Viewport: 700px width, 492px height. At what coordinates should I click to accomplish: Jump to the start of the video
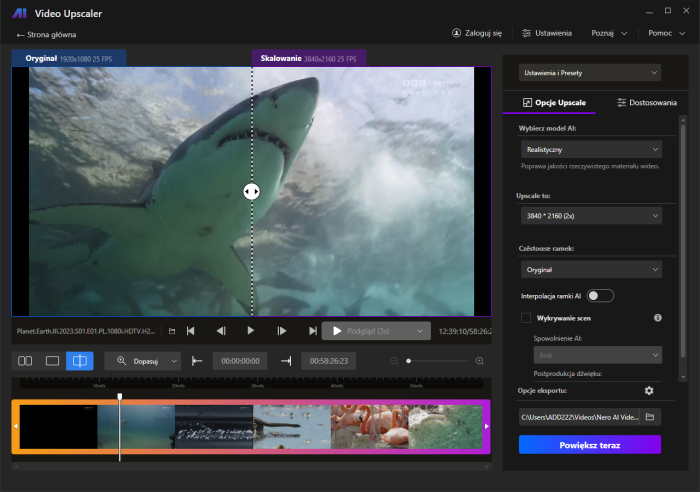click(191, 331)
